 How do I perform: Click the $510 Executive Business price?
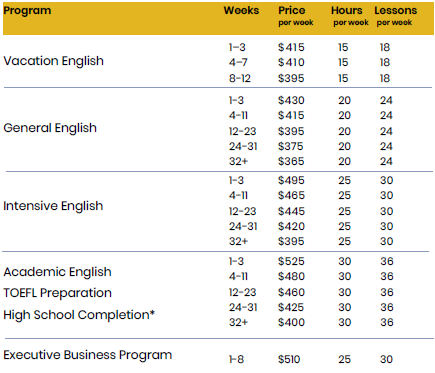[289, 359]
